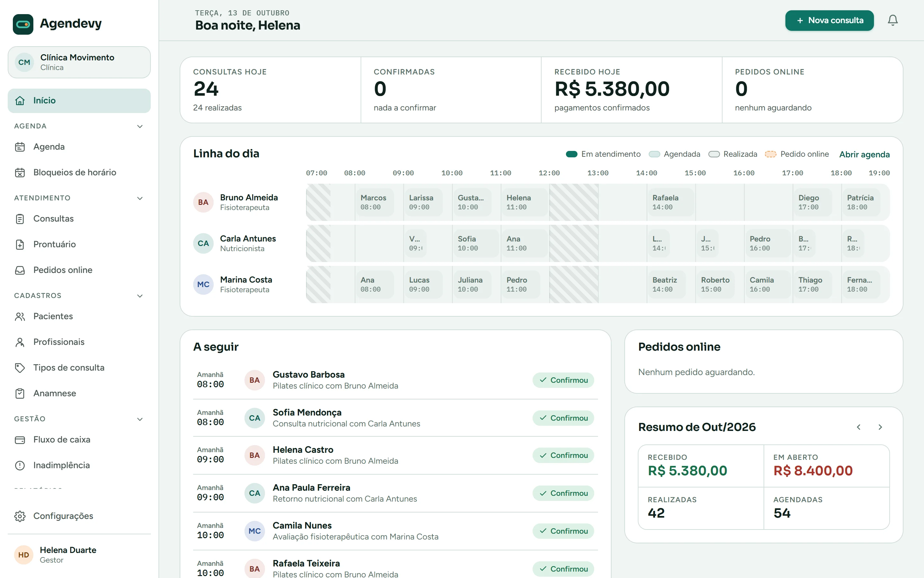
Task: Go to next month in Resumo
Action: click(880, 427)
